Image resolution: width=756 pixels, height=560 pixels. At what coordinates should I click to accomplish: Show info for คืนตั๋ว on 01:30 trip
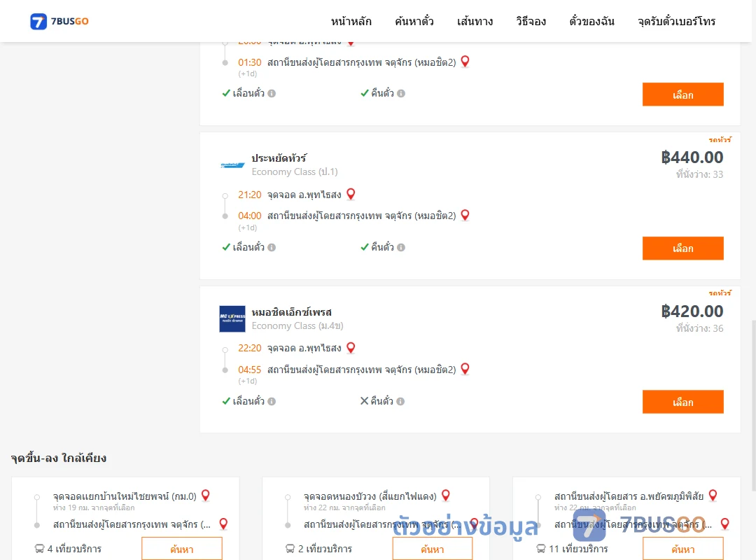click(401, 94)
